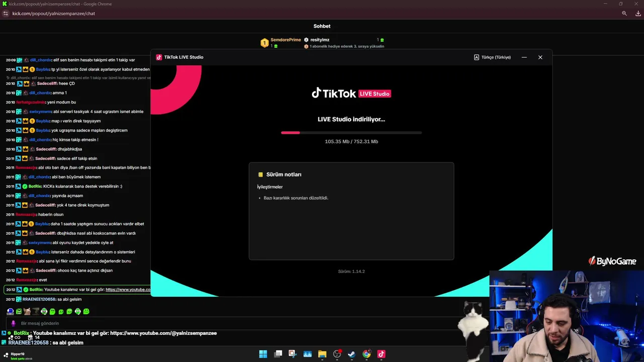Click Sadeceliff username in heee ÇD message
This screenshot has width=644, height=362.
(48, 83)
